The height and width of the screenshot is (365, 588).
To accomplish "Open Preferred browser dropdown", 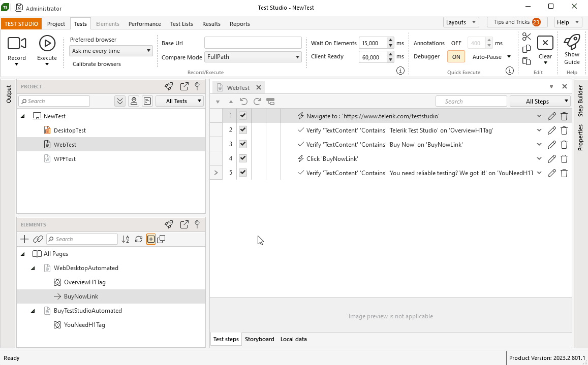I will point(111,51).
